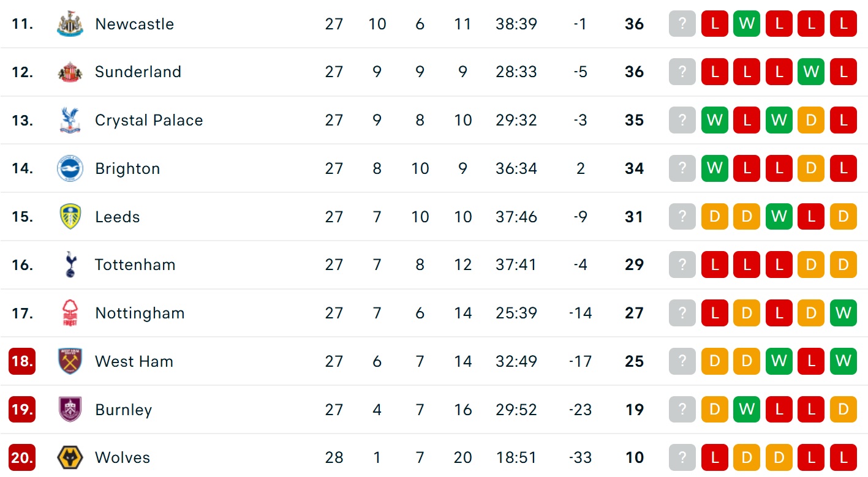868x477 pixels.
Task: Click the Leeds club crest icon
Action: click(70, 217)
